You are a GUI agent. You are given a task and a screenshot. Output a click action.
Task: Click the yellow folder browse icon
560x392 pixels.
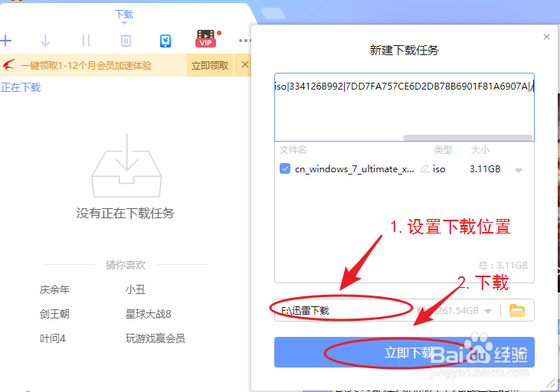click(517, 310)
